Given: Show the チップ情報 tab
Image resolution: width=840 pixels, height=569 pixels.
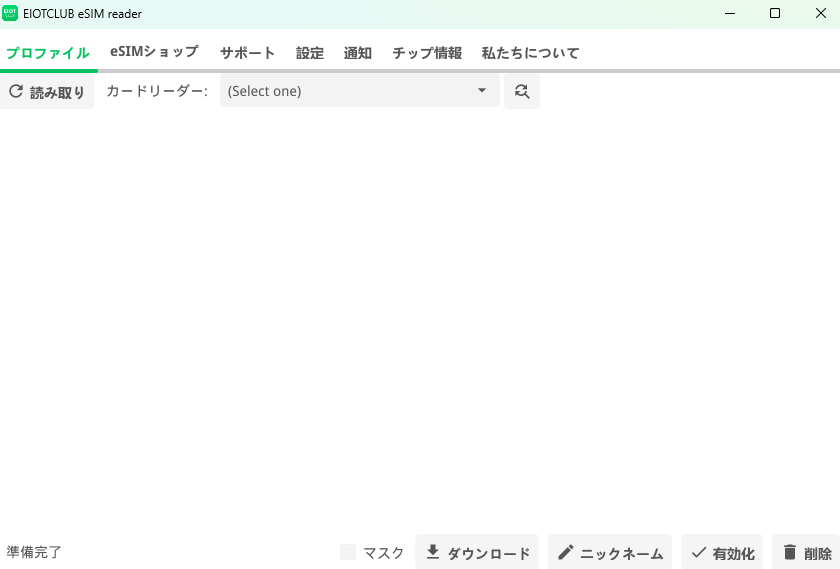Looking at the screenshot, I should click(427, 53).
